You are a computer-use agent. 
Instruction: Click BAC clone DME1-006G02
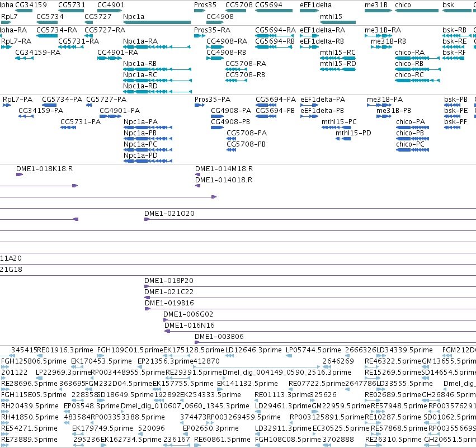pyautogui.click(x=319, y=320)
